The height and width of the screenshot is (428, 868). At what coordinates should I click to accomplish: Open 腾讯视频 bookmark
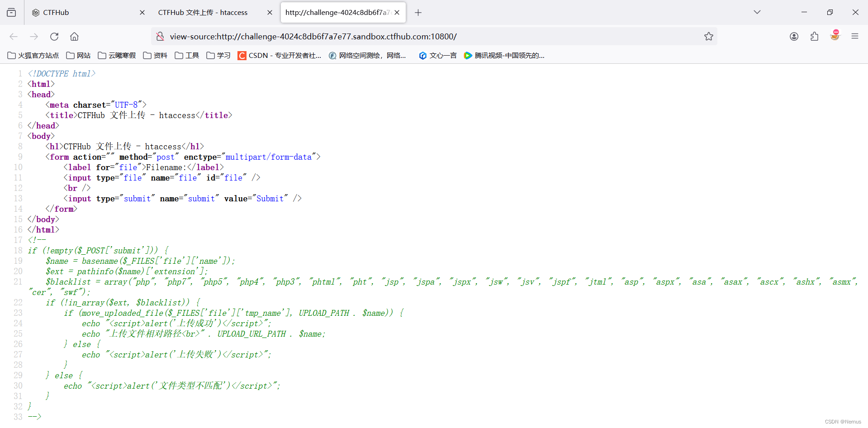pyautogui.click(x=504, y=55)
